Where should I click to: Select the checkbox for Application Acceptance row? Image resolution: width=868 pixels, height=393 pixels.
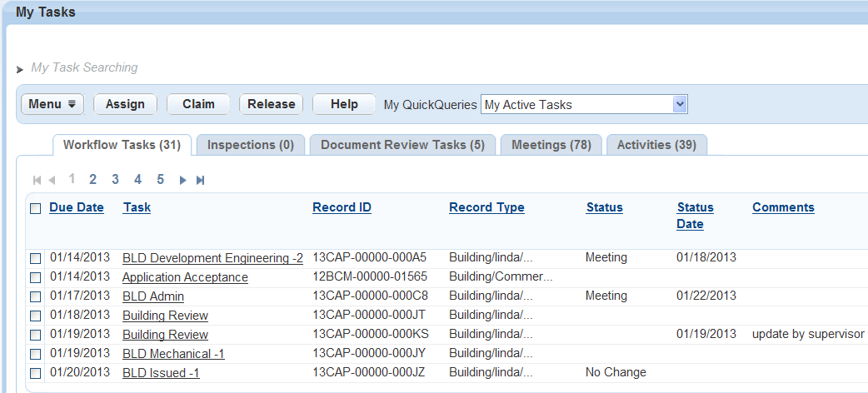click(x=35, y=278)
